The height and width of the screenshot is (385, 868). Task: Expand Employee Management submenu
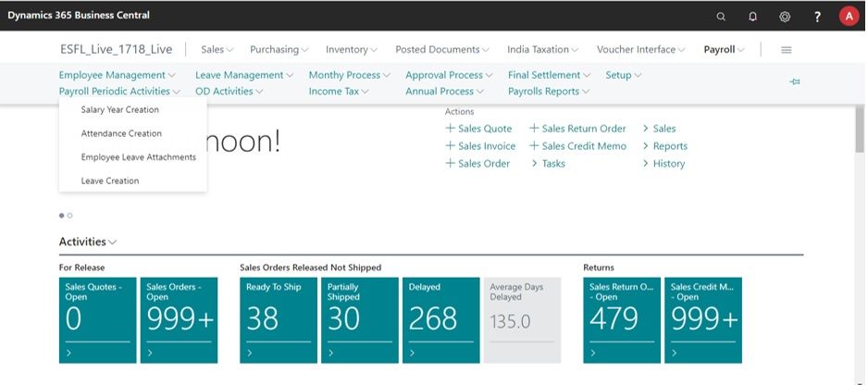(x=118, y=75)
